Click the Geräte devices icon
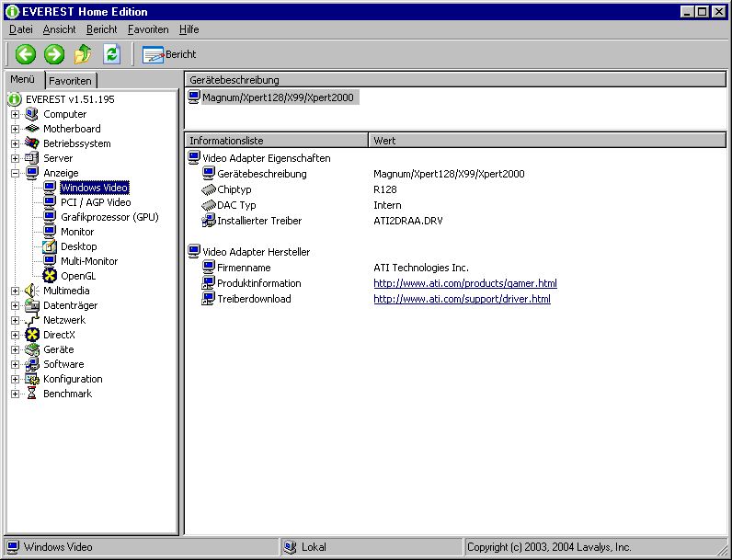The image size is (732, 560). (x=32, y=349)
